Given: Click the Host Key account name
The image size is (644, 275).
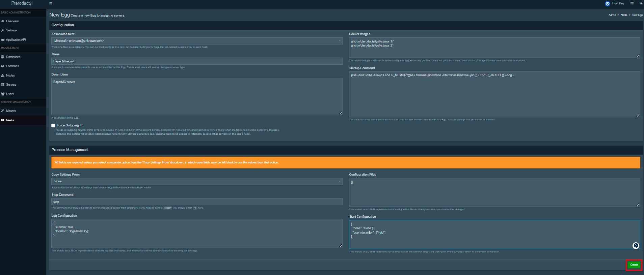Looking at the screenshot, I should pyautogui.click(x=618, y=3).
